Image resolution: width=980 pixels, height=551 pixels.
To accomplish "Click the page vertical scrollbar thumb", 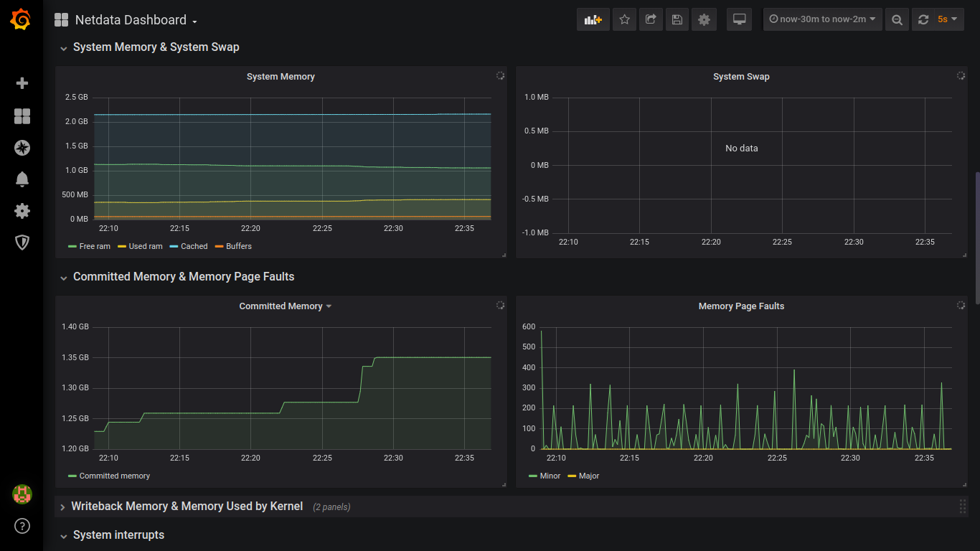I will [977, 238].
